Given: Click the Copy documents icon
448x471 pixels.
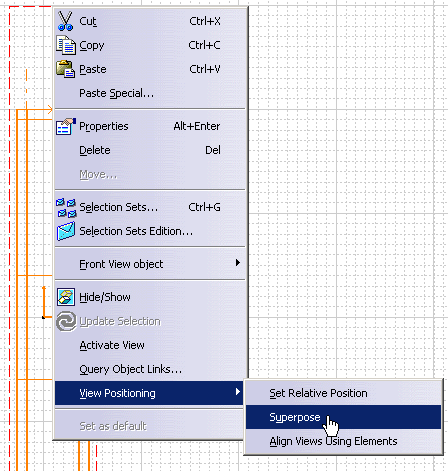Looking at the screenshot, I should coord(66,45).
